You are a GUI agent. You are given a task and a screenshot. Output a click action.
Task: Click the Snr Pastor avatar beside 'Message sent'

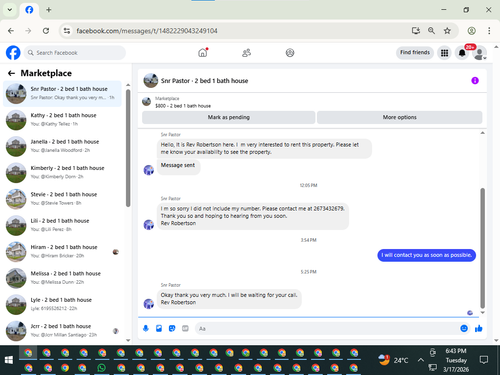click(x=148, y=170)
